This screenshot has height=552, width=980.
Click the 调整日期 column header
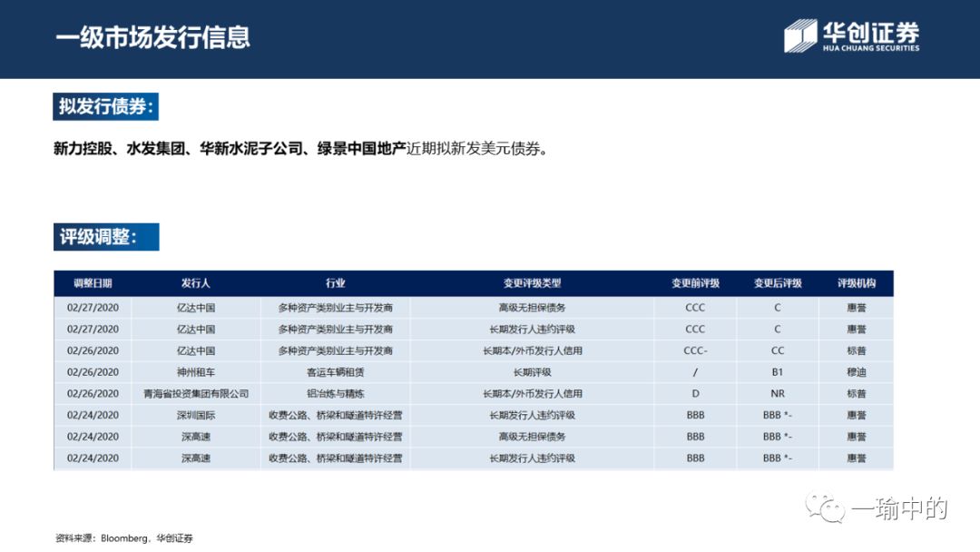click(x=93, y=283)
